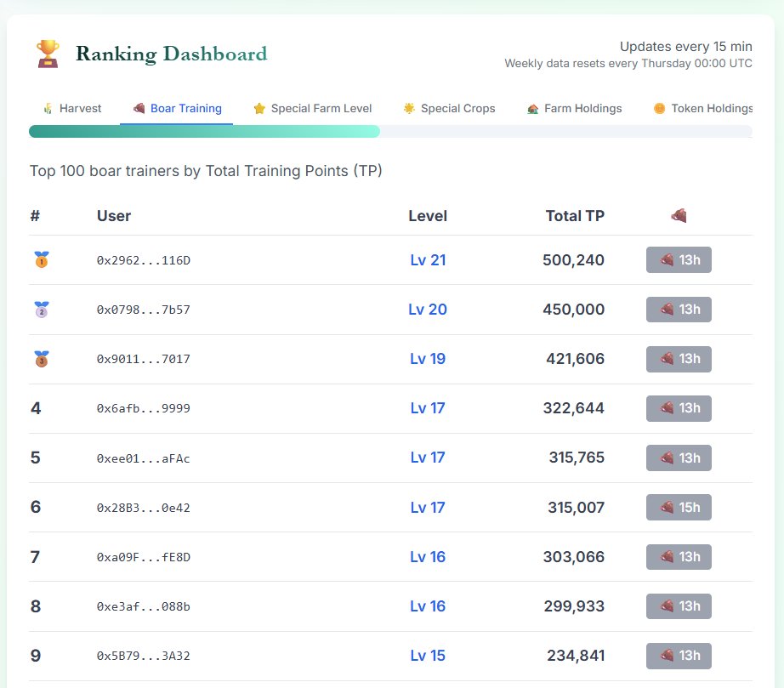Click the Total TP value 322,644

tap(573, 408)
